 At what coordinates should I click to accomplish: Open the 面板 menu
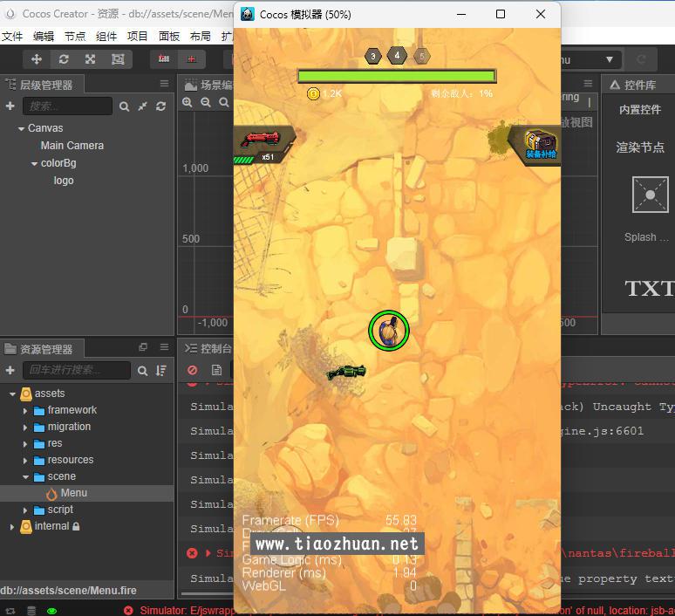[x=169, y=36]
